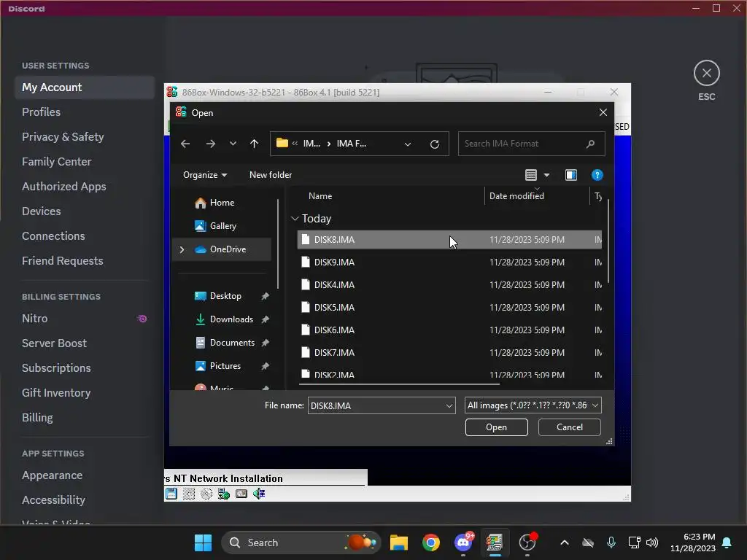Viewport: 747px width, 560px height.
Task: Change the file list view layout
Action: pos(531,175)
